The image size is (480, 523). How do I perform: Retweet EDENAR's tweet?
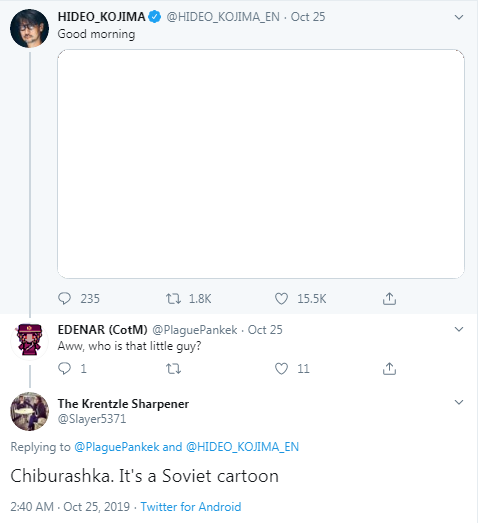173,369
